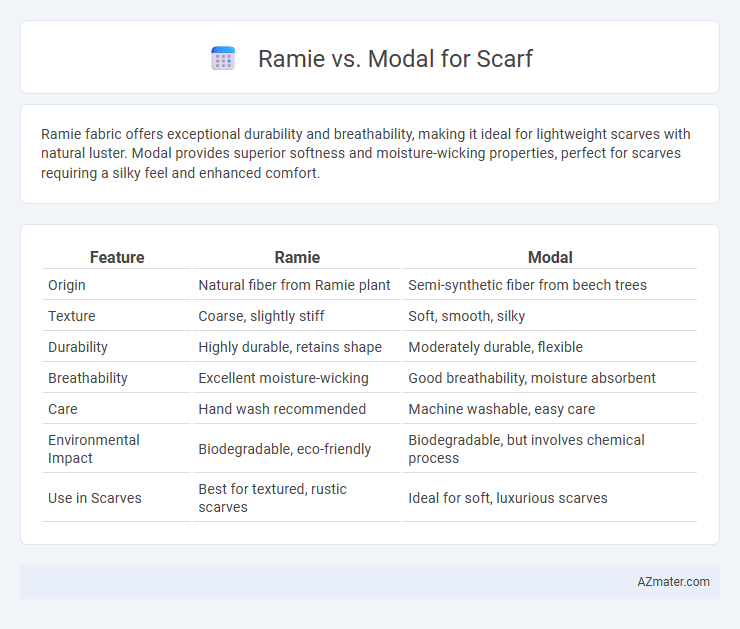The width and height of the screenshot is (740, 629).
Task: Click the 'Feature' column header
Action: pos(117,257)
